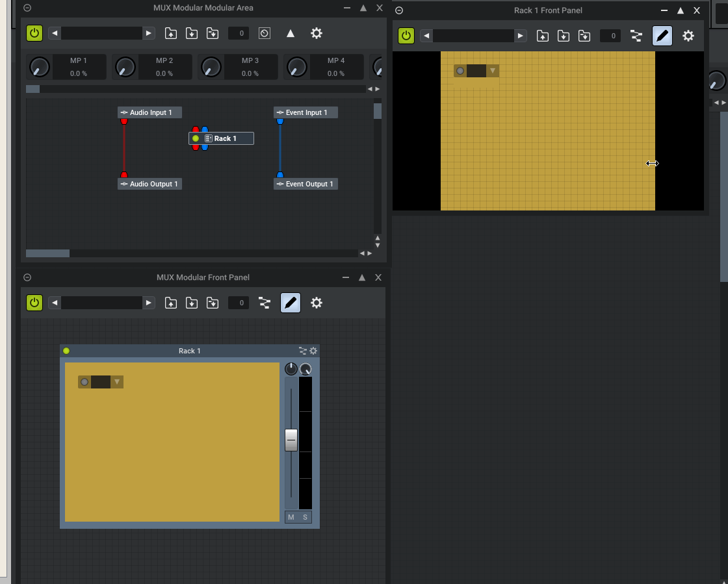The width and height of the screenshot is (728, 584).
Task: Click the MP 3 knob
Action: tap(211, 68)
